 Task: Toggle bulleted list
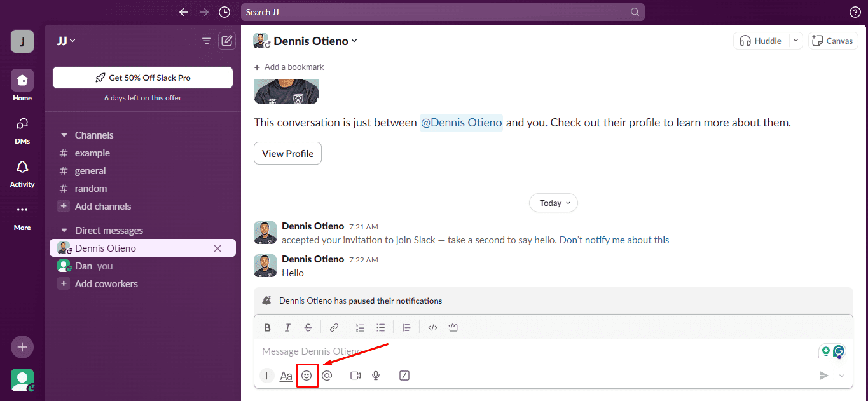(380, 328)
